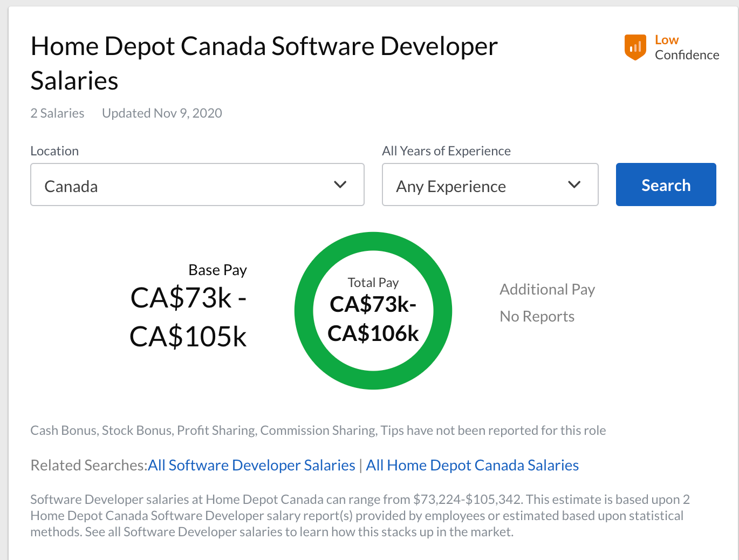Viewport: 739px width, 560px height.
Task: Click the Cash Bonus, Stock Bonus not reported note
Action: point(318,431)
